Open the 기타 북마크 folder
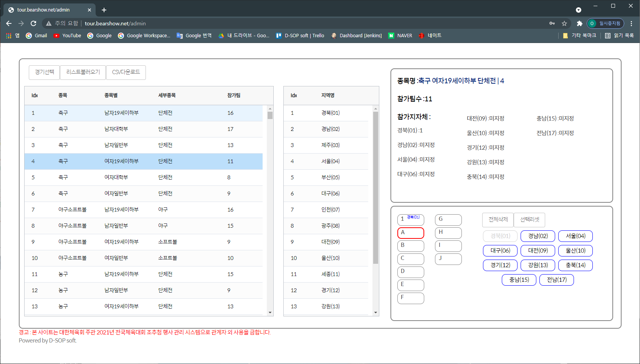This screenshot has height=364, width=640. (579, 35)
